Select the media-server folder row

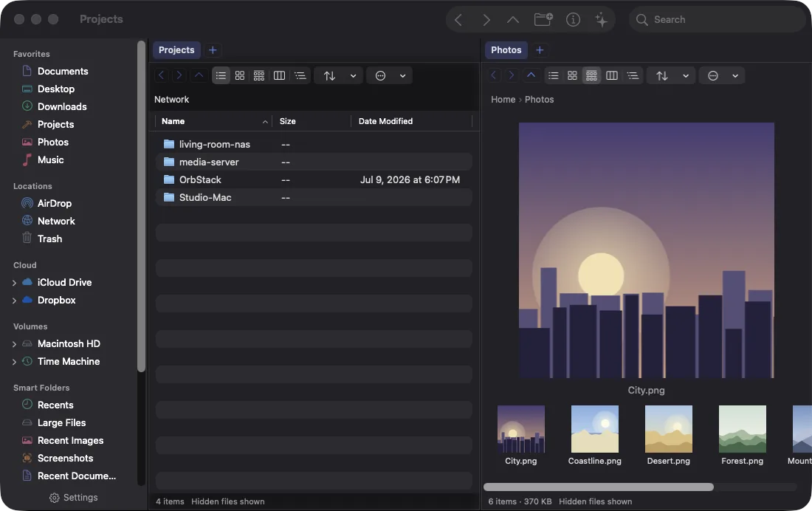[314, 162]
